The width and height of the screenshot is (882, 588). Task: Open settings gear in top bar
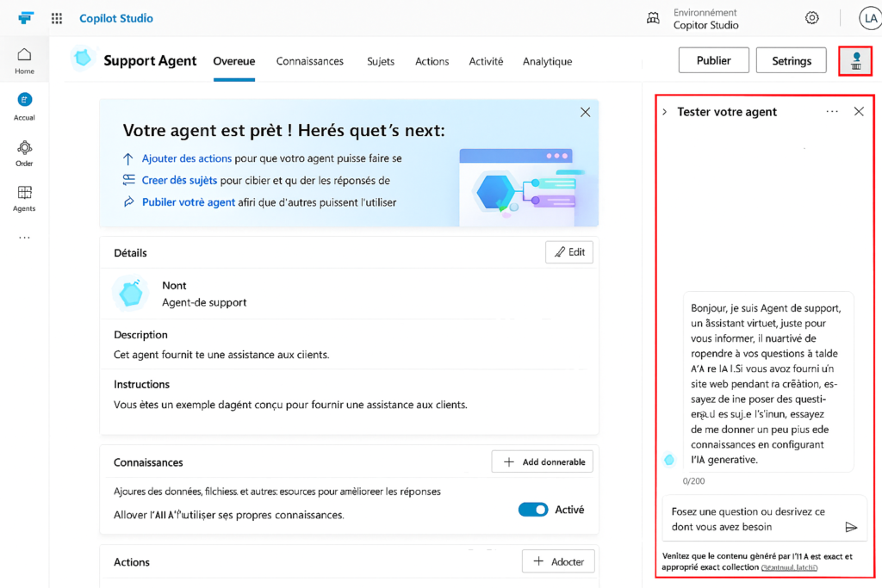[811, 18]
